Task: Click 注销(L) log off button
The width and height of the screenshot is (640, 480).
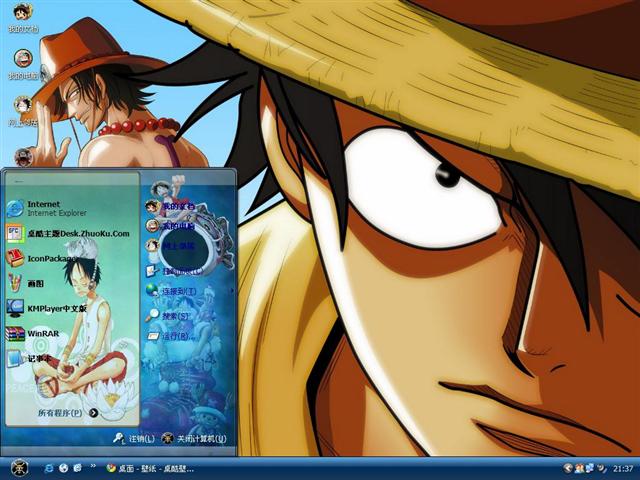Action: (x=134, y=438)
